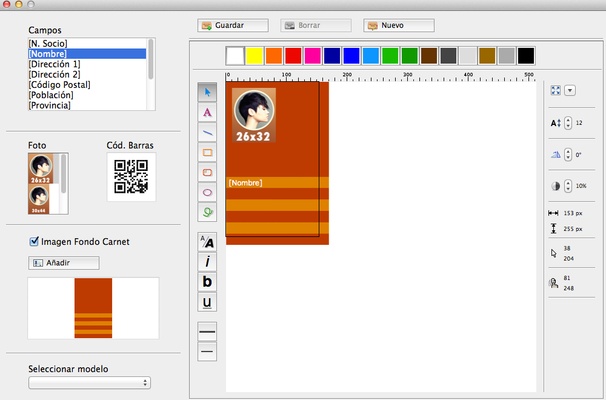The height and width of the screenshot is (400, 606).
Task: Select the [Dirección 2] field
Action: 87,74
